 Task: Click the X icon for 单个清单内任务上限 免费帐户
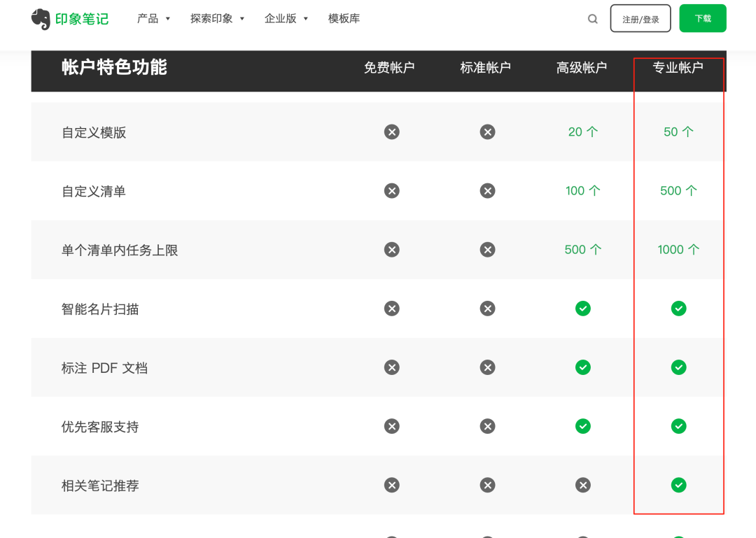[x=391, y=249]
